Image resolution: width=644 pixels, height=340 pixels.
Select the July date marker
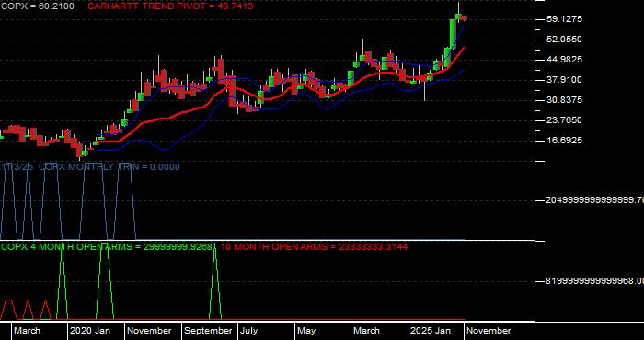[249, 331]
